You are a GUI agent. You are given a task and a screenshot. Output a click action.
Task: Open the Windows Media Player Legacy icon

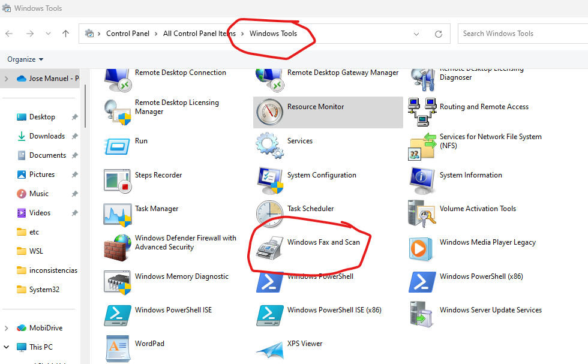(421, 249)
